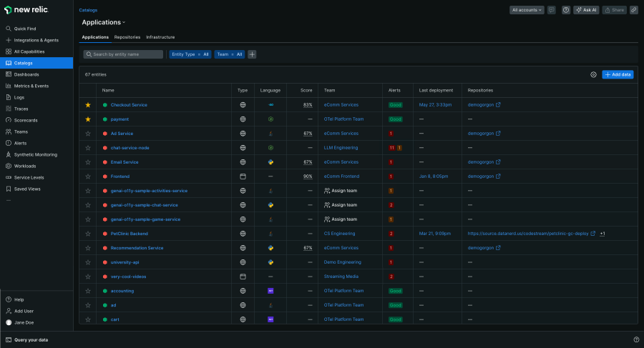Image resolution: width=644 pixels, height=348 pixels.
Task: Open feedback chat icon in header
Action: coord(552,10)
